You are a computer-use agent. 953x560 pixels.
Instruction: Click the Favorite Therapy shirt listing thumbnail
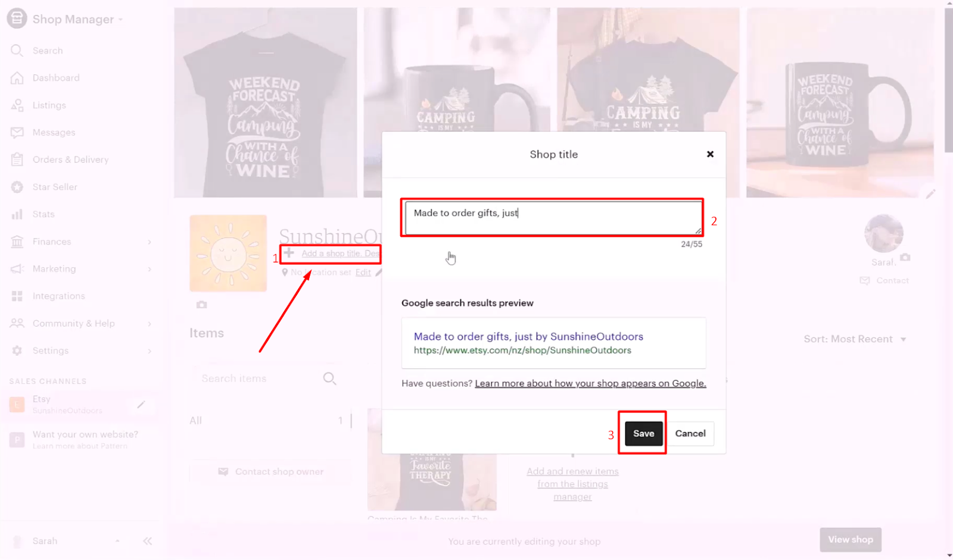[x=432, y=459]
